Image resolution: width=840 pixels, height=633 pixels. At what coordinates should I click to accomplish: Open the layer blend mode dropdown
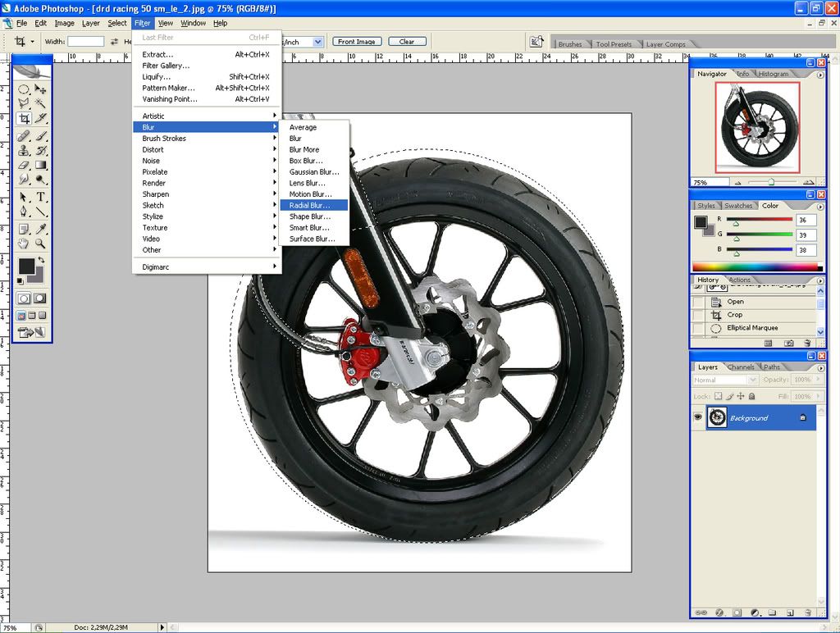click(x=725, y=380)
